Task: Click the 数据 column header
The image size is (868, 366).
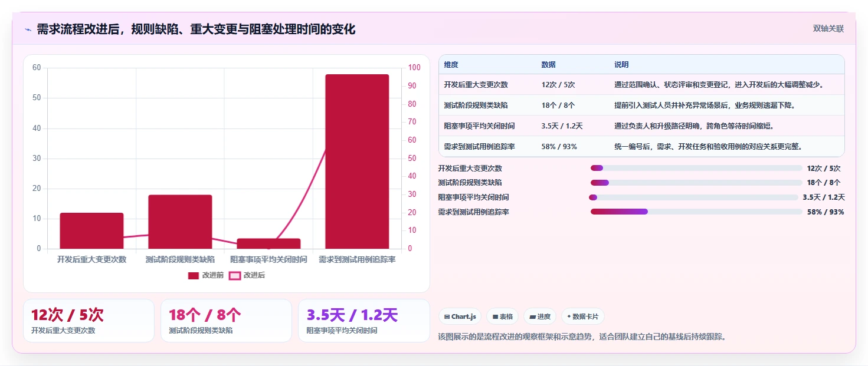Action: [x=548, y=65]
